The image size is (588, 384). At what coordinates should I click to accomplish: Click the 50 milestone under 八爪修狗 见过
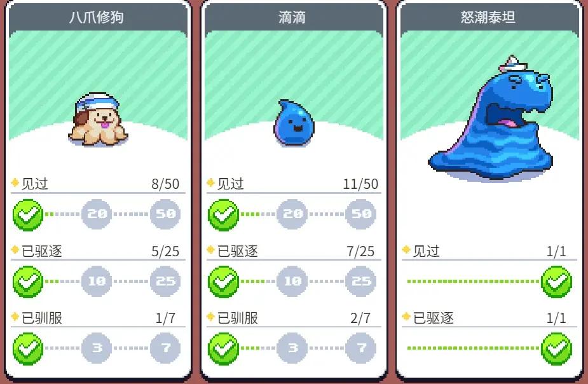click(165, 214)
